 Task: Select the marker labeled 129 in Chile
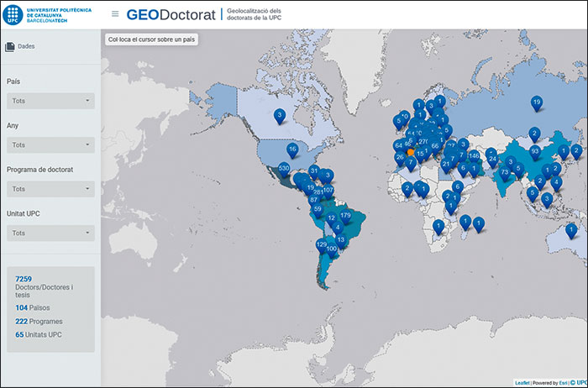321,244
